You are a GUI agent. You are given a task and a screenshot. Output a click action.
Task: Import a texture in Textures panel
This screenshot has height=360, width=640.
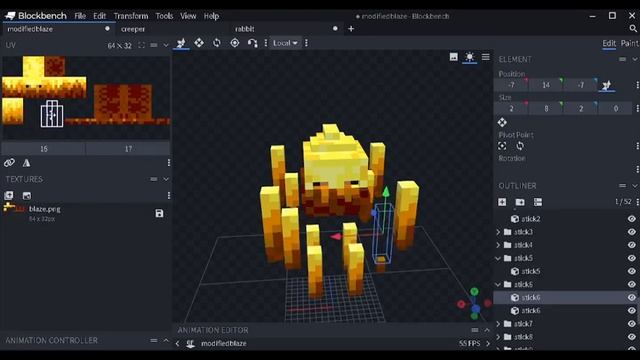coord(9,196)
